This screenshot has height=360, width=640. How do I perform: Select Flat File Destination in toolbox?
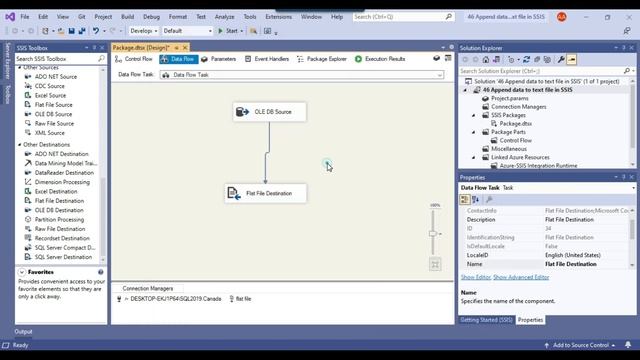tap(59, 201)
